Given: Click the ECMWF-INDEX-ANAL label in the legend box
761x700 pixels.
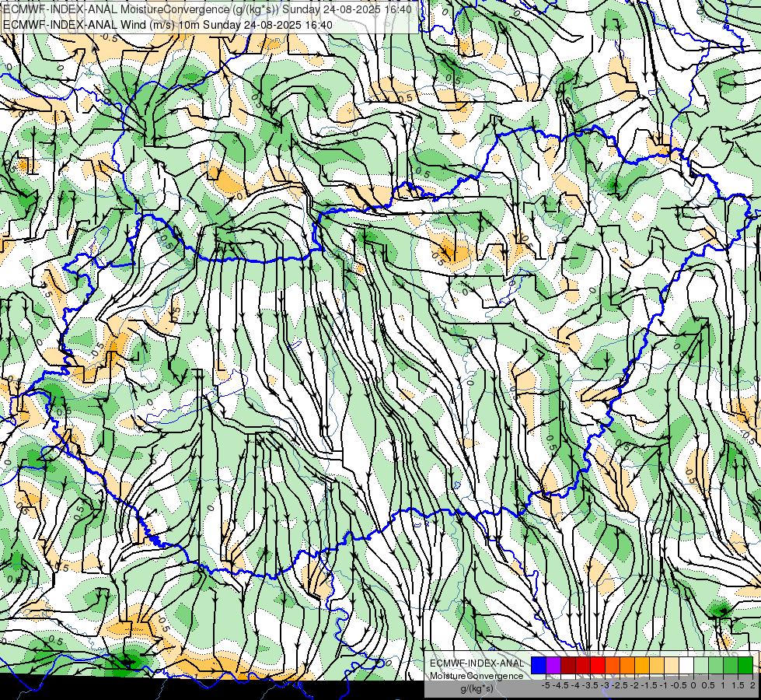Looking at the screenshot, I should tap(476, 663).
